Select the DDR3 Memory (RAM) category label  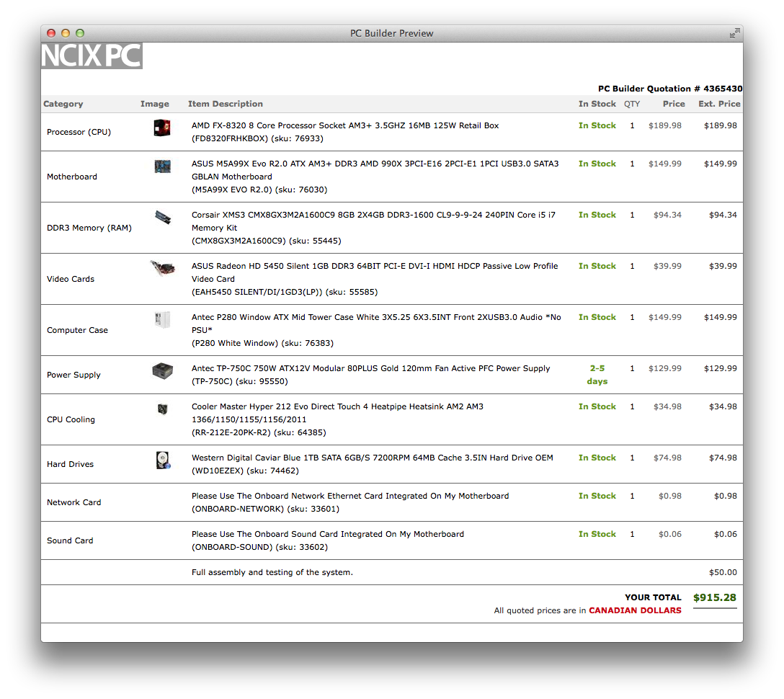pyautogui.click(x=89, y=228)
